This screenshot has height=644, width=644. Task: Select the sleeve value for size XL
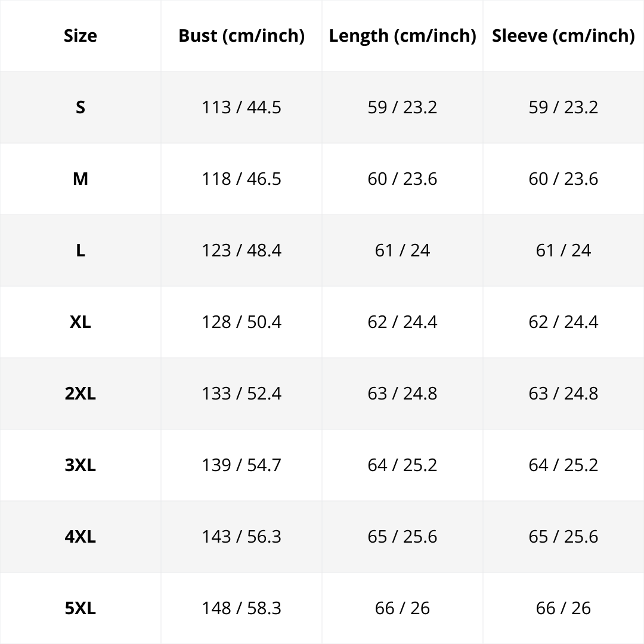click(563, 322)
